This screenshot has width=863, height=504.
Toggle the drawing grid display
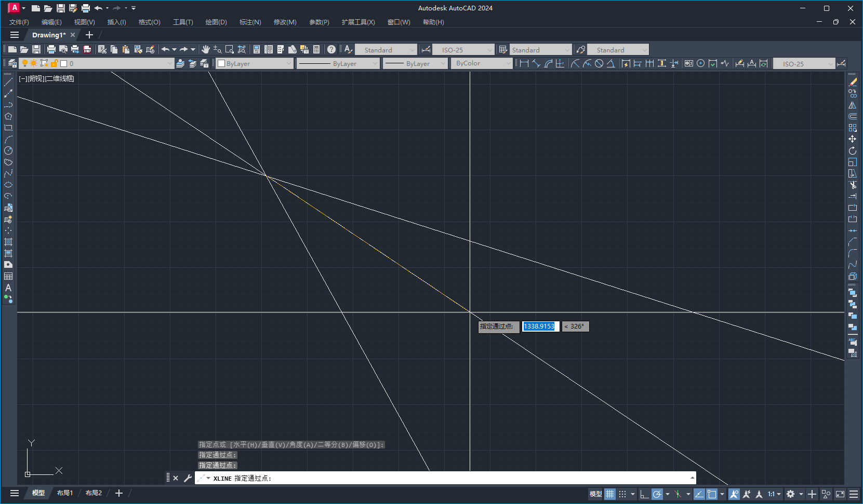(609, 494)
